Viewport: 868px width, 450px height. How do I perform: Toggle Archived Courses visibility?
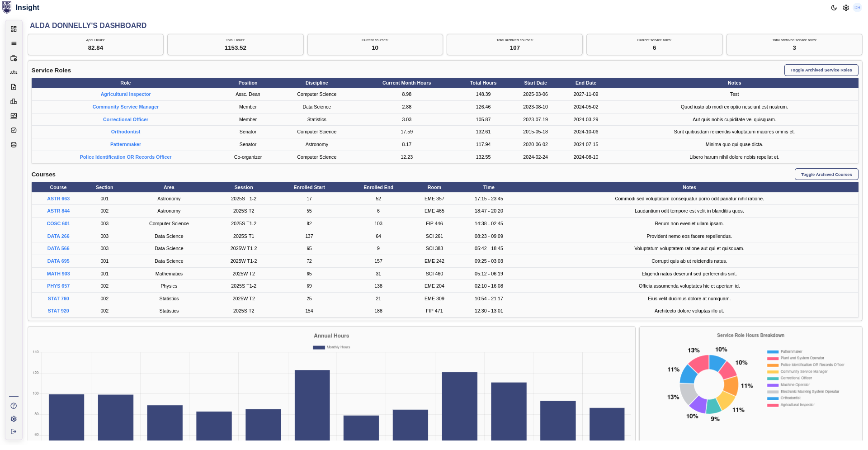[x=826, y=175]
